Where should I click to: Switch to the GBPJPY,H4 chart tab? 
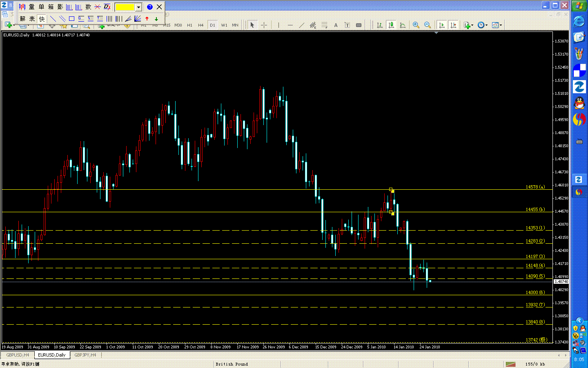(85, 355)
